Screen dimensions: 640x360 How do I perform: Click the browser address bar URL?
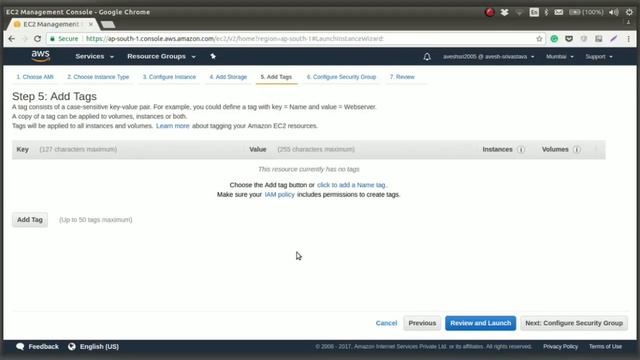[235, 39]
